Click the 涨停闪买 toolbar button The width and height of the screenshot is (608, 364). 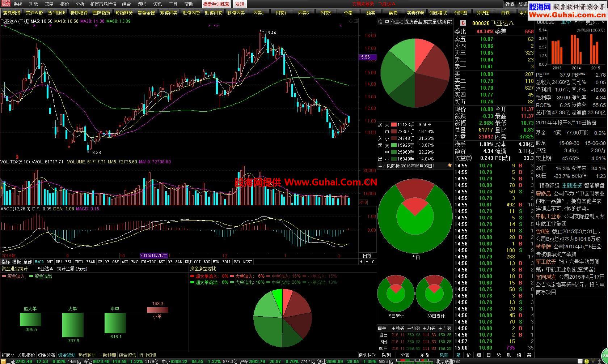tap(169, 13)
